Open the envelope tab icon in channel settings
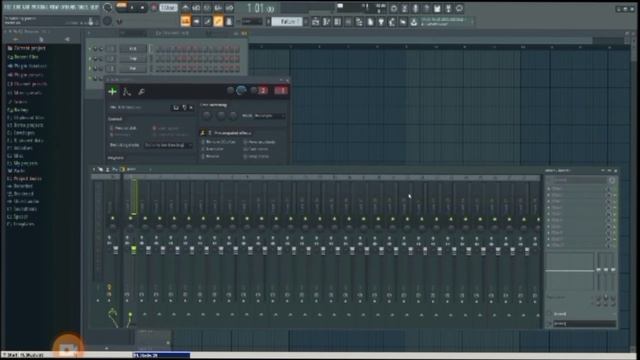The height and width of the screenshot is (360, 640). point(127,92)
